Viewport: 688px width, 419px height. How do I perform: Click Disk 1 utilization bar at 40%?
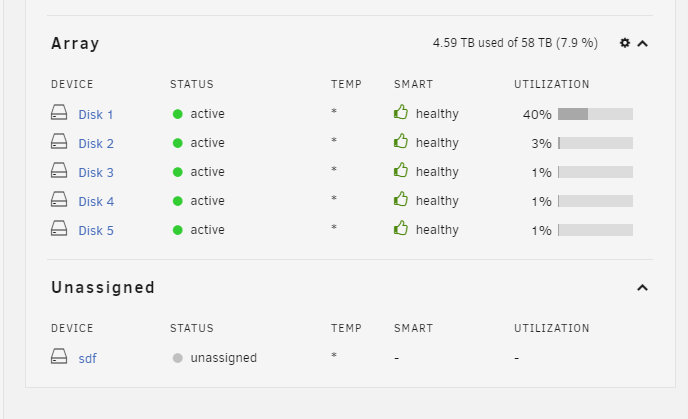(x=595, y=114)
